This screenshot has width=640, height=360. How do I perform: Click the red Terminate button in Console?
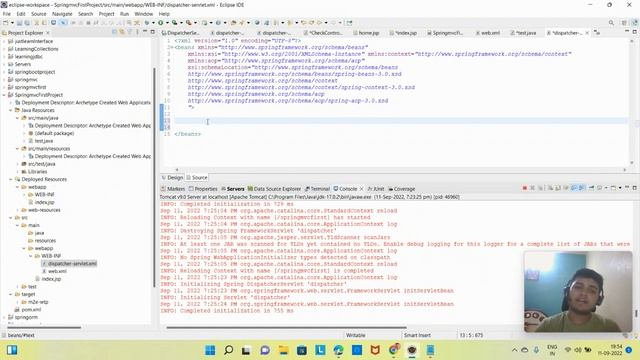(x=525, y=188)
